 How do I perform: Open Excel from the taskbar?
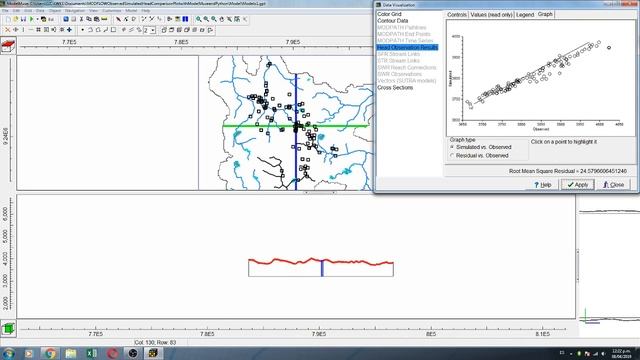tap(92, 353)
